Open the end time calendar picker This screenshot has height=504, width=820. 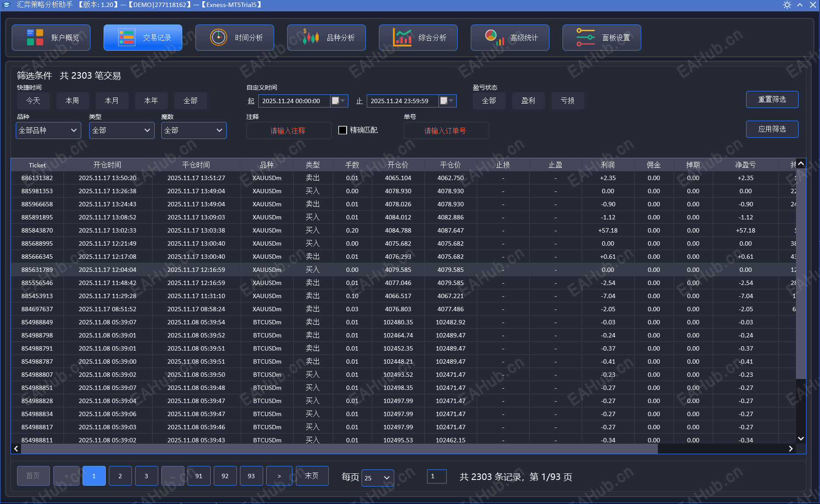(444, 101)
